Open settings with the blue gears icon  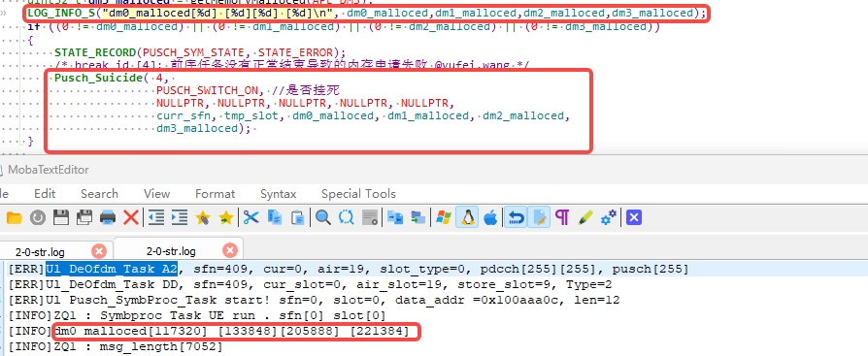click(x=609, y=218)
